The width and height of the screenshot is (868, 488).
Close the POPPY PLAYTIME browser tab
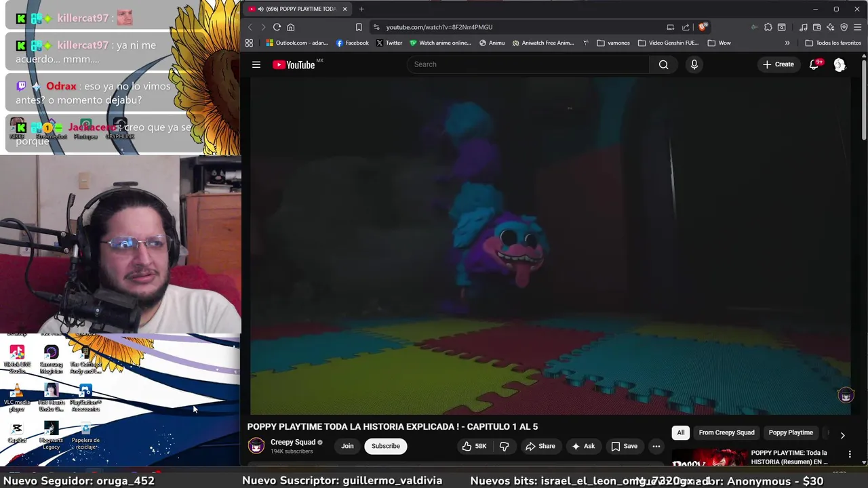344,9
